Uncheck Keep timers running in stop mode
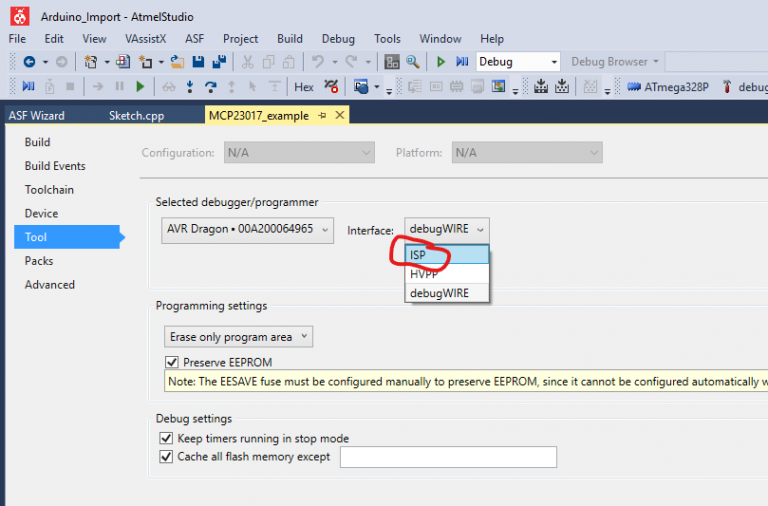768x506 pixels. pos(166,438)
